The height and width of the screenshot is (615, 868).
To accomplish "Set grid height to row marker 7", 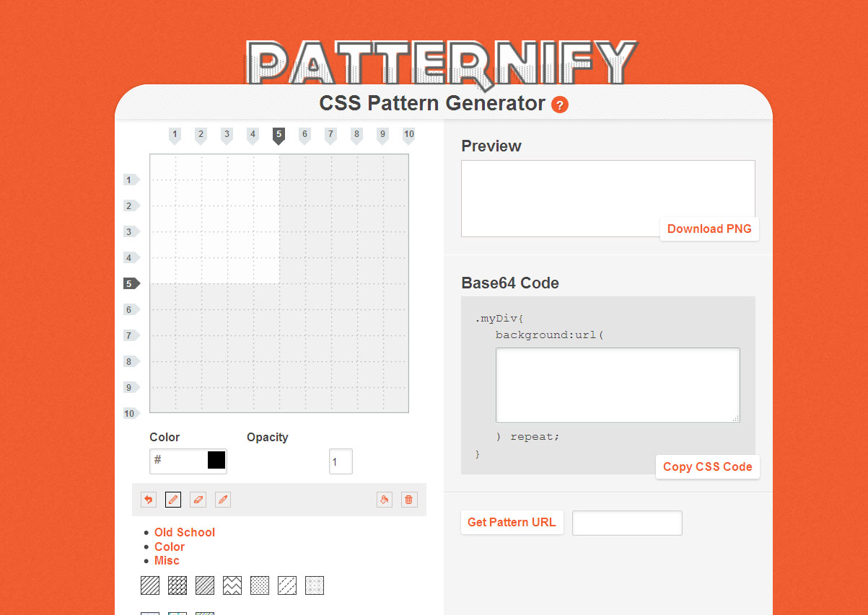I will pos(131,335).
